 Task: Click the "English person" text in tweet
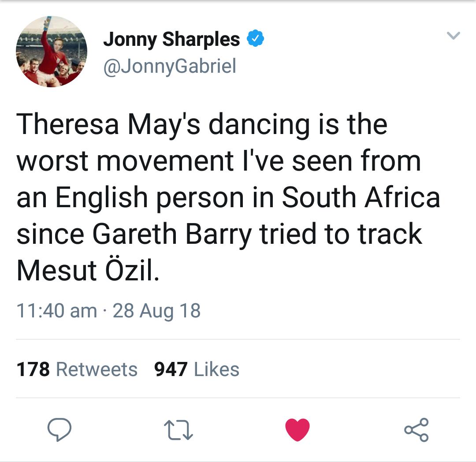[150, 197]
